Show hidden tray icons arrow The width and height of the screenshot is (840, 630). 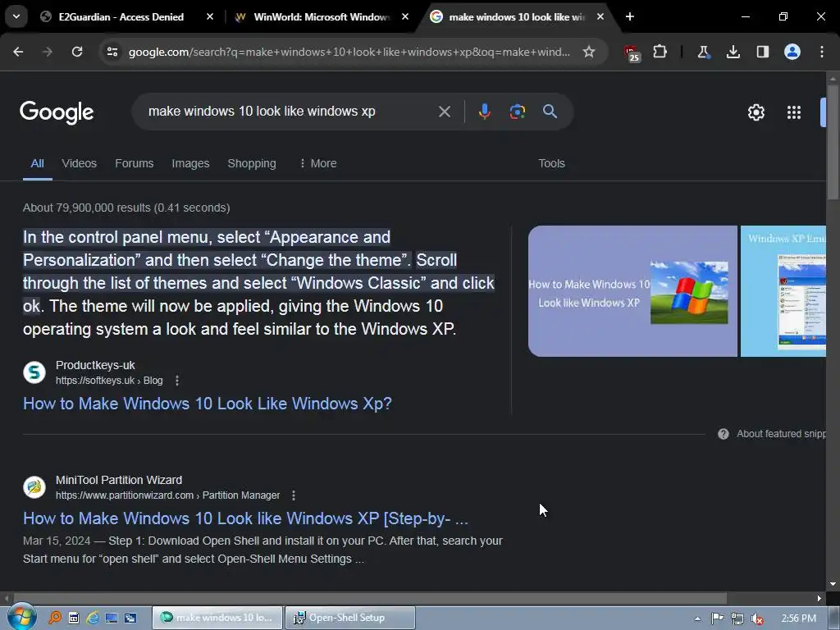(697, 619)
